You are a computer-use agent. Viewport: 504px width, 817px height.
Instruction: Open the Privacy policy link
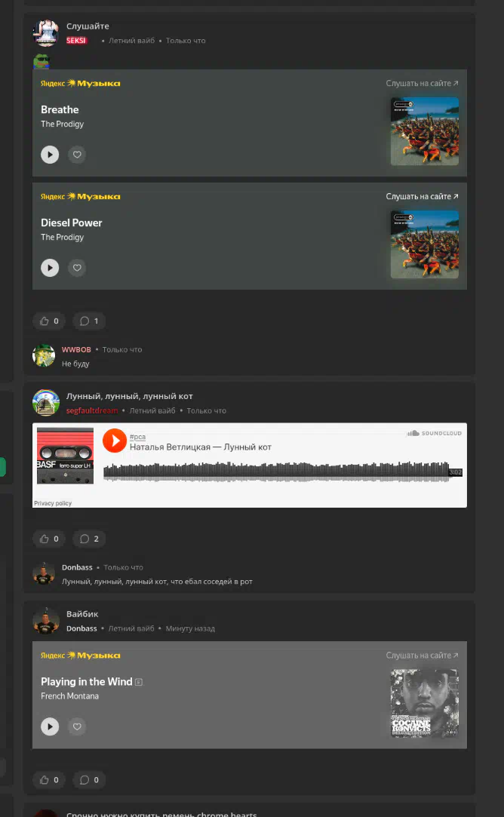(x=53, y=503)
